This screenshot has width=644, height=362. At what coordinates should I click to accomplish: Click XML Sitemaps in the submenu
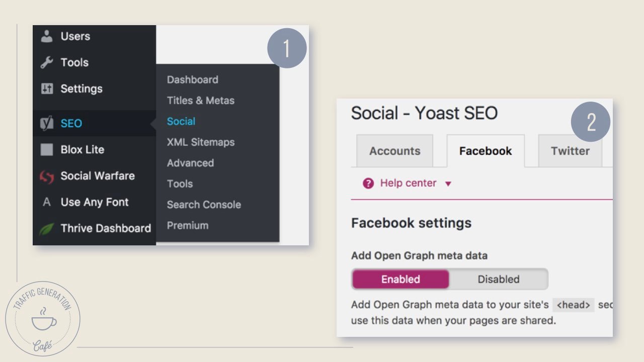200,142
